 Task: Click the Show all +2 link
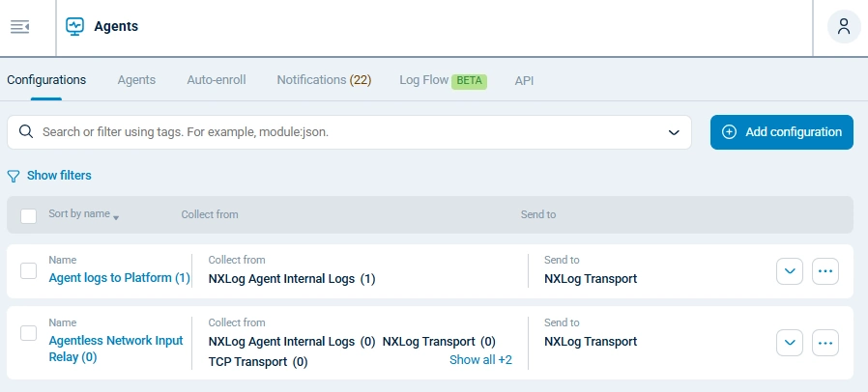click(480, 360)
